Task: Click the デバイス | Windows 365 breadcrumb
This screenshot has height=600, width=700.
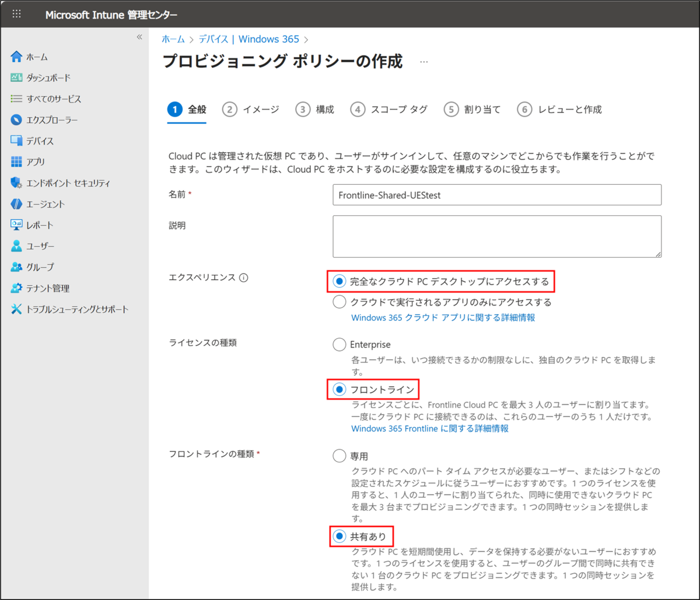Action: (x=249, y=39)
